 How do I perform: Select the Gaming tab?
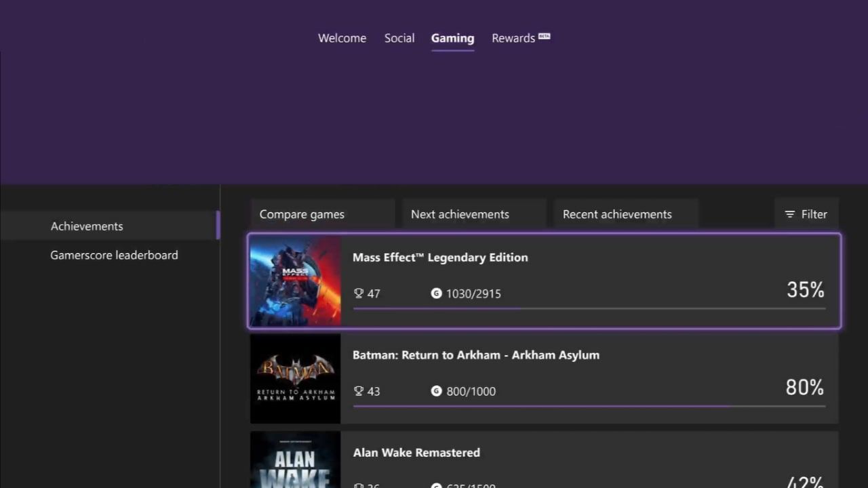(x=452, y=39)
